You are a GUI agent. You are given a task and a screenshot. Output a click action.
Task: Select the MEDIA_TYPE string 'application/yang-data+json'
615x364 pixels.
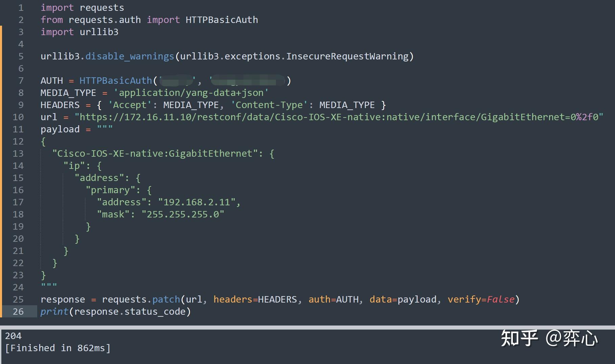pos(191,93)
